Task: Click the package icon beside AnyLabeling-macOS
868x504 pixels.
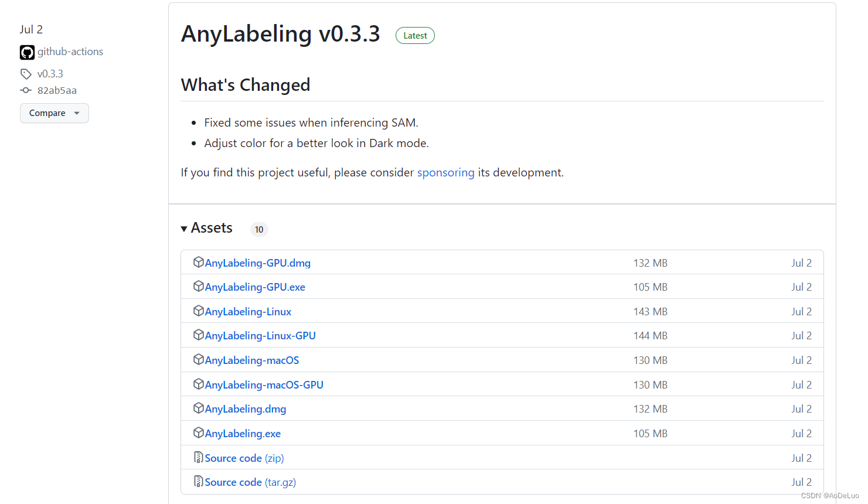Action: pyautogui.click(x=199, y=359)
